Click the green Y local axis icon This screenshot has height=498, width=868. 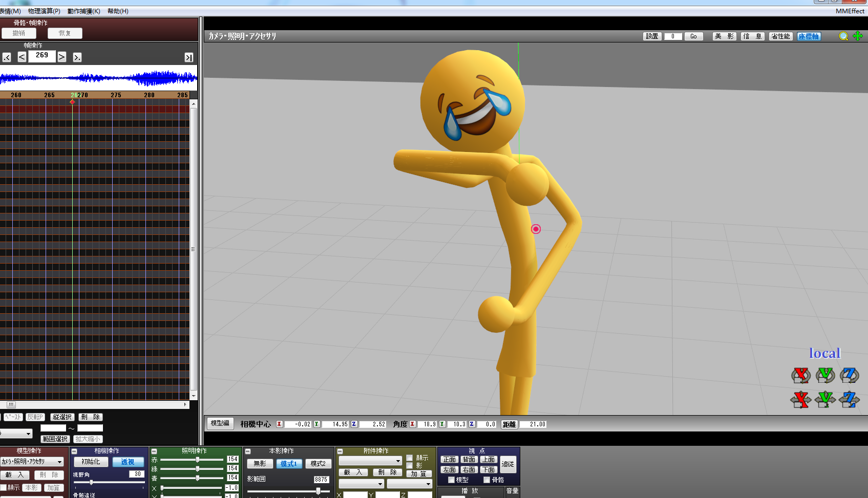[x=825, y=375]
